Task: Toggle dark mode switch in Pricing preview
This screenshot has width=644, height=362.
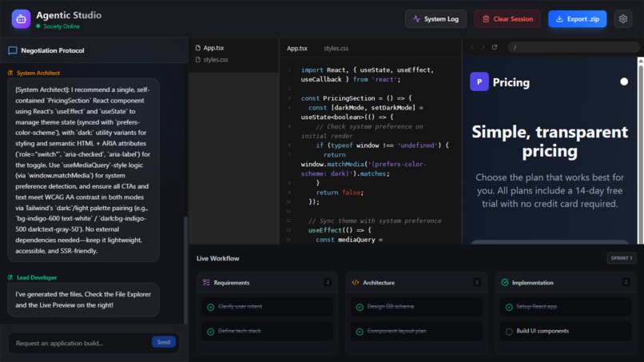Action: [x=624, y=82]
